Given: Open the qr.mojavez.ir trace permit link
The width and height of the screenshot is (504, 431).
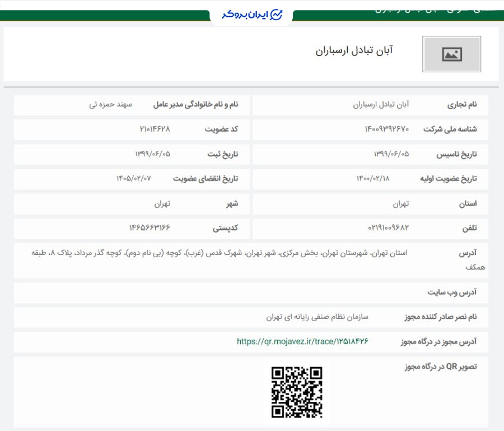Looking at the screenshot, I should [301, 341].
